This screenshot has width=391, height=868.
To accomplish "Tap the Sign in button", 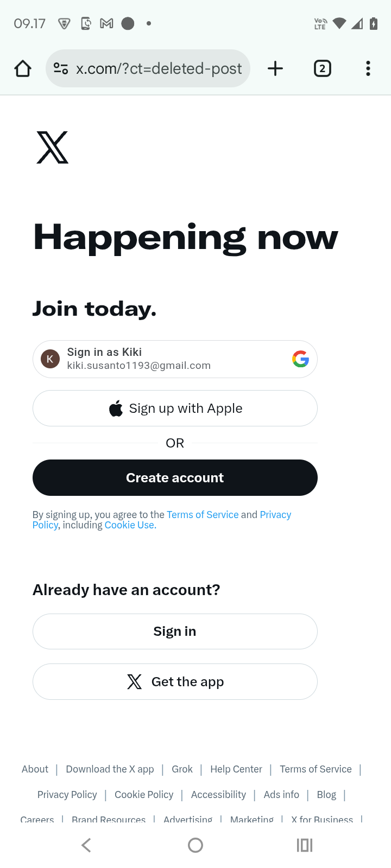I will (x=175, y=631).
